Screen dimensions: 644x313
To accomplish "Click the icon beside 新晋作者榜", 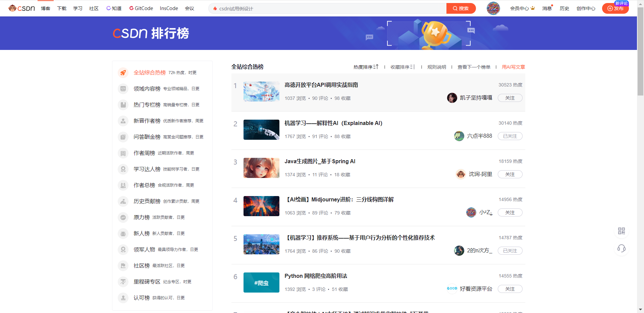I will [123, 121].
